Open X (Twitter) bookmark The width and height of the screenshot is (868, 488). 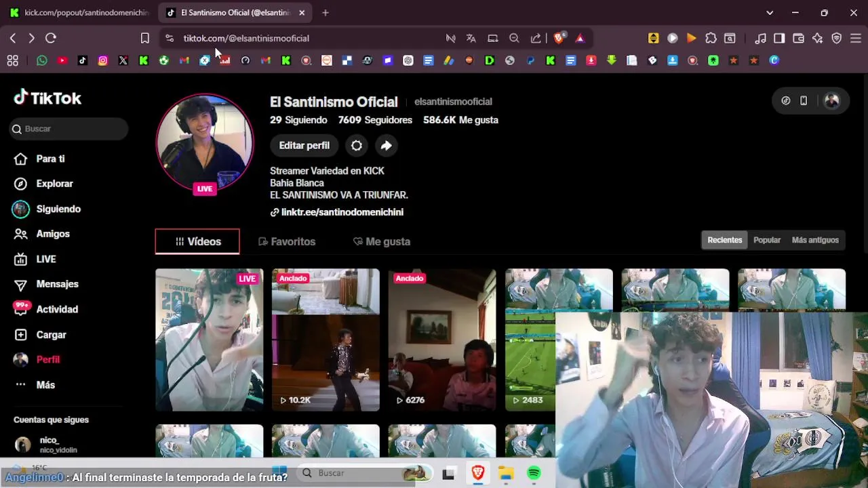click(123, 60)
